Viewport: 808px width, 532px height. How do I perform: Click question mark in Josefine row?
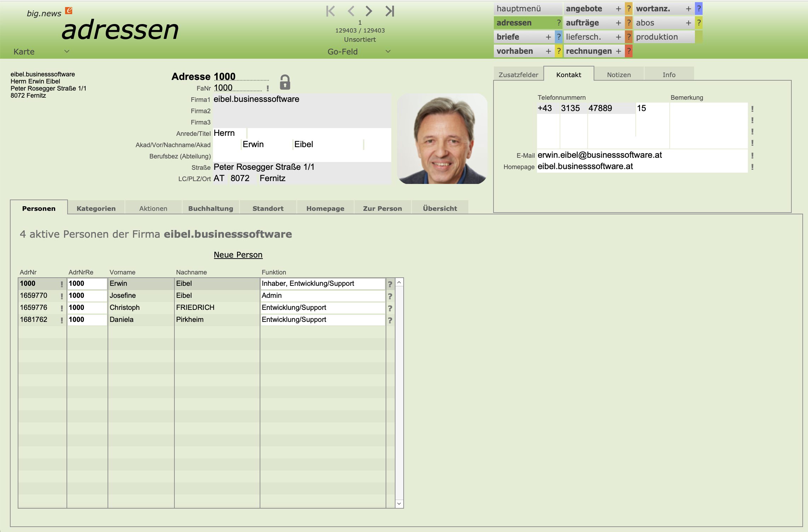(x=390, y=296)
